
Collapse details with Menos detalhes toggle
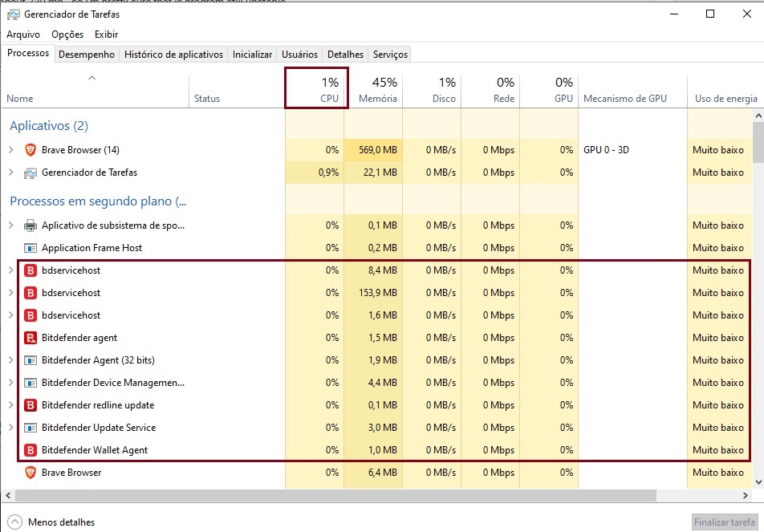52,522
